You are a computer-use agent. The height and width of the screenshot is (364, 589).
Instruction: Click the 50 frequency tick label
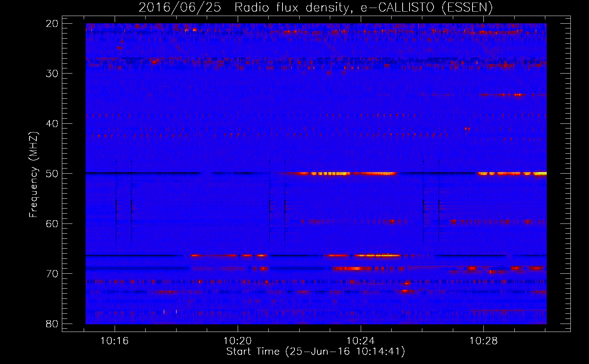(52, 174)
